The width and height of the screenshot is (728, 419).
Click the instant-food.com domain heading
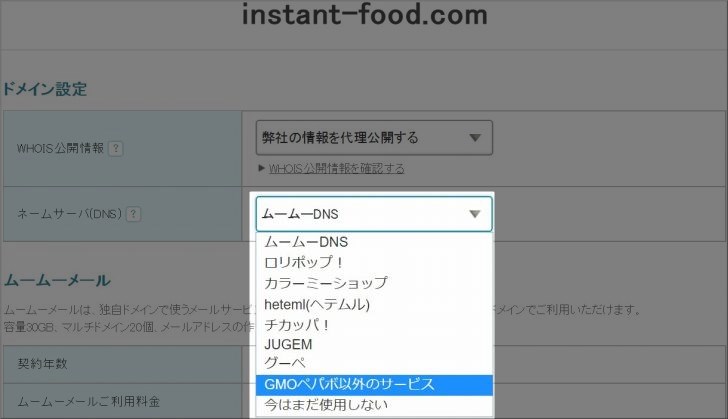[x=364, y=16]
